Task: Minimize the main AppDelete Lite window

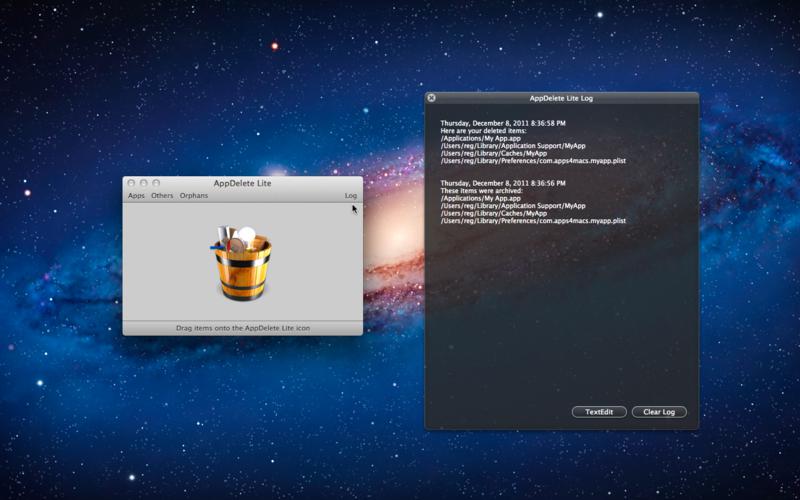Action: pyautogui.click(x=143, y=183)
